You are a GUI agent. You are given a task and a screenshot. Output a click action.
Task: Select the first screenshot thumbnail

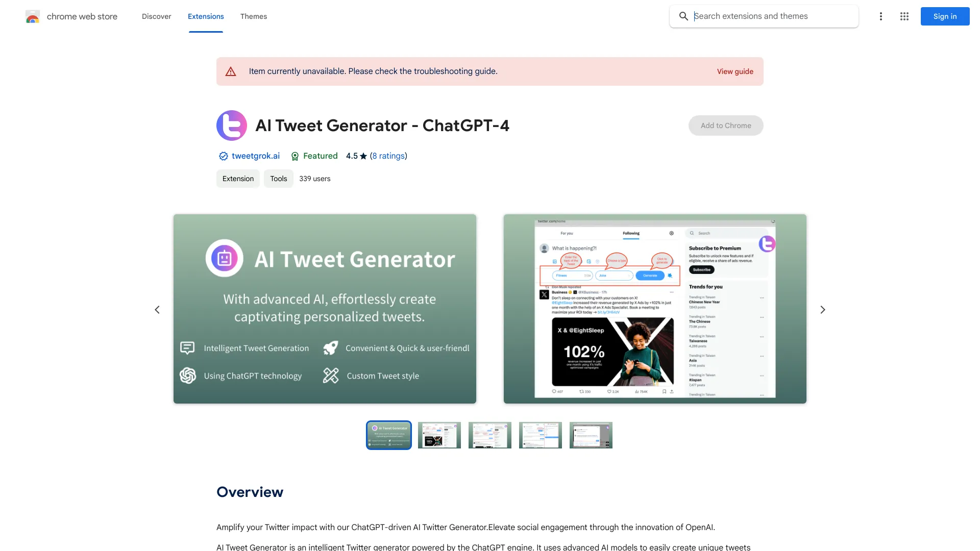[388, 434]
